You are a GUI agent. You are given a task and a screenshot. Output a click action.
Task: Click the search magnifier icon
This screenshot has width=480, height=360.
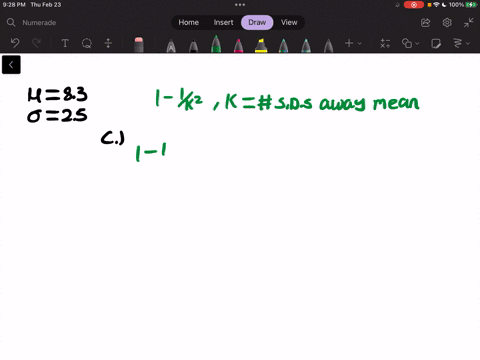click(x=11, y=22)
